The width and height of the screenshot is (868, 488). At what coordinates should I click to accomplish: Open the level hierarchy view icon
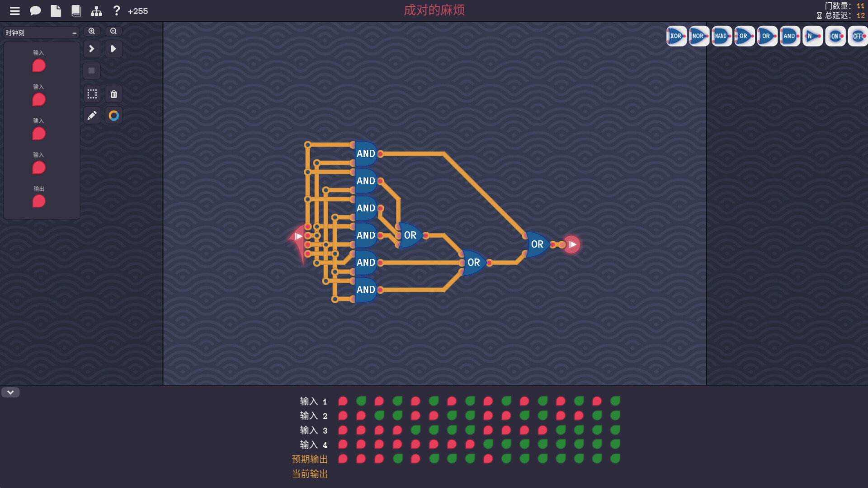[x=96, y=10]
